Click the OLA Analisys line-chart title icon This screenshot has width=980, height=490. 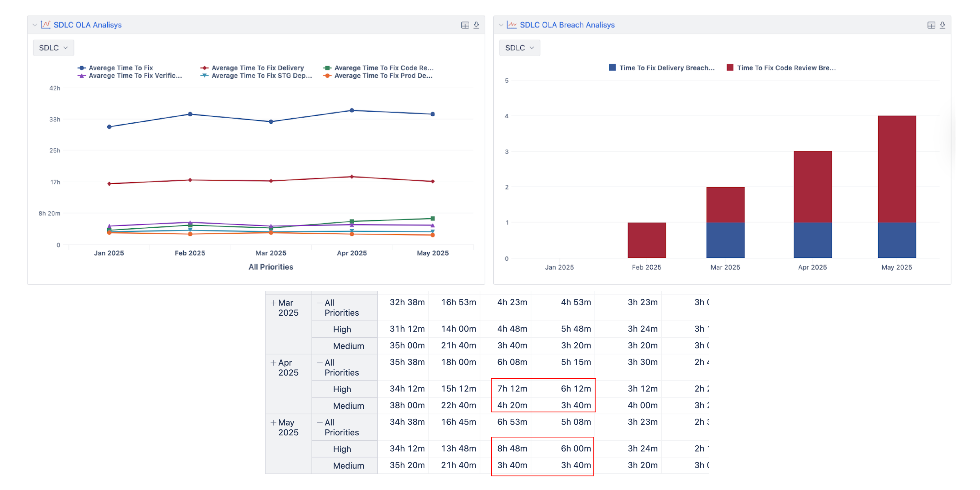pyautogui.click(x=46, y=25)
